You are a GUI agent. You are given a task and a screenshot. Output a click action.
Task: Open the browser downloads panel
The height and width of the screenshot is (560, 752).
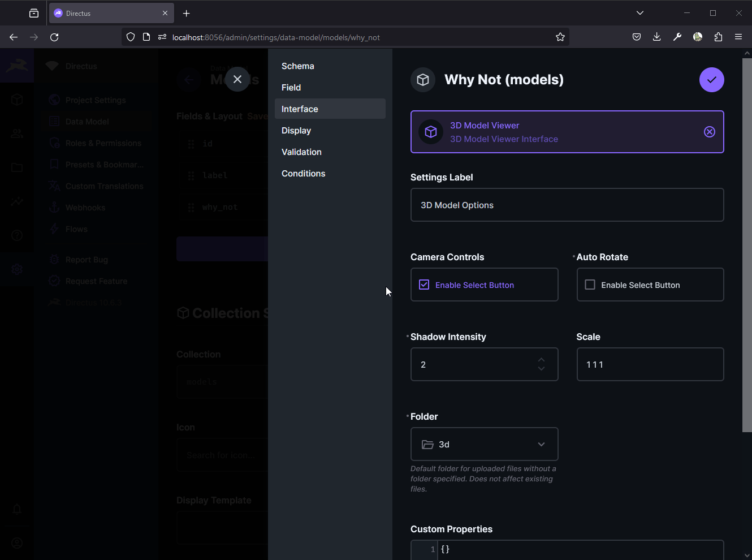pos(656,37)
